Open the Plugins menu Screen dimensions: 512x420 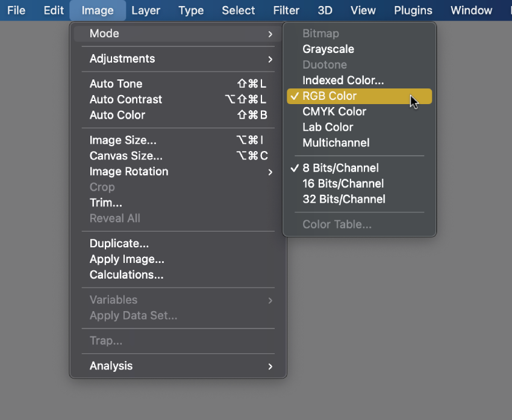(413, 10)
